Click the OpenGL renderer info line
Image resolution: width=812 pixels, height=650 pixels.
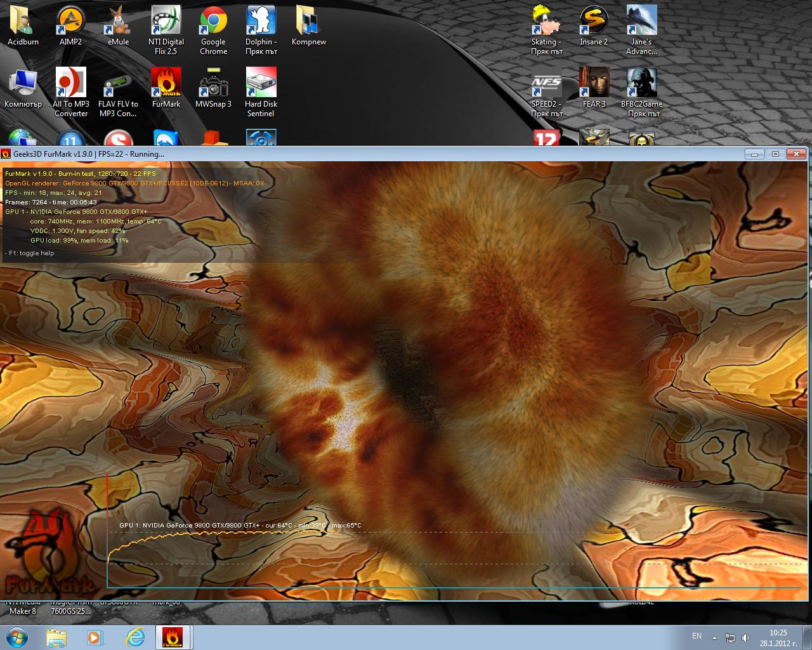point(134,183)
